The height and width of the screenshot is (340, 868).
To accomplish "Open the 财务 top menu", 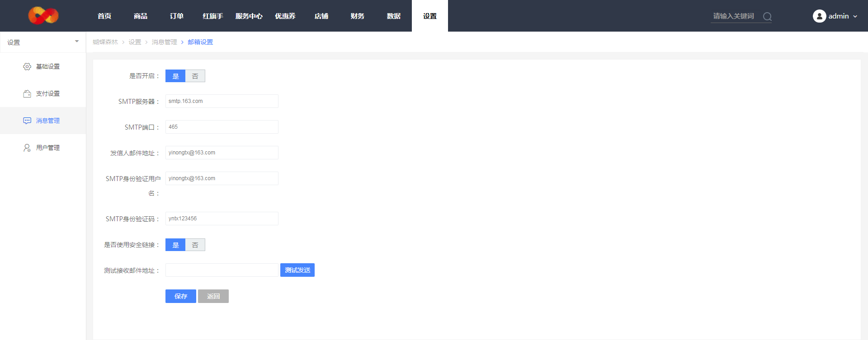I will (x=358, y=16).
